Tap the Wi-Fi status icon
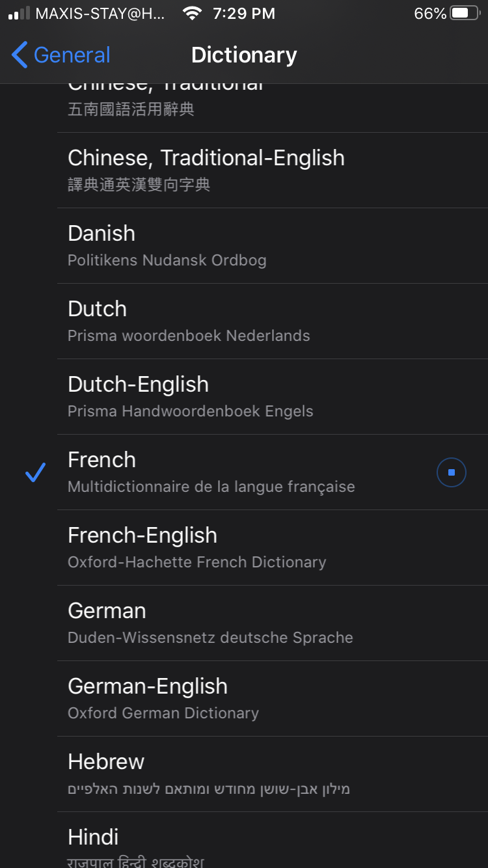 [192, 14]
